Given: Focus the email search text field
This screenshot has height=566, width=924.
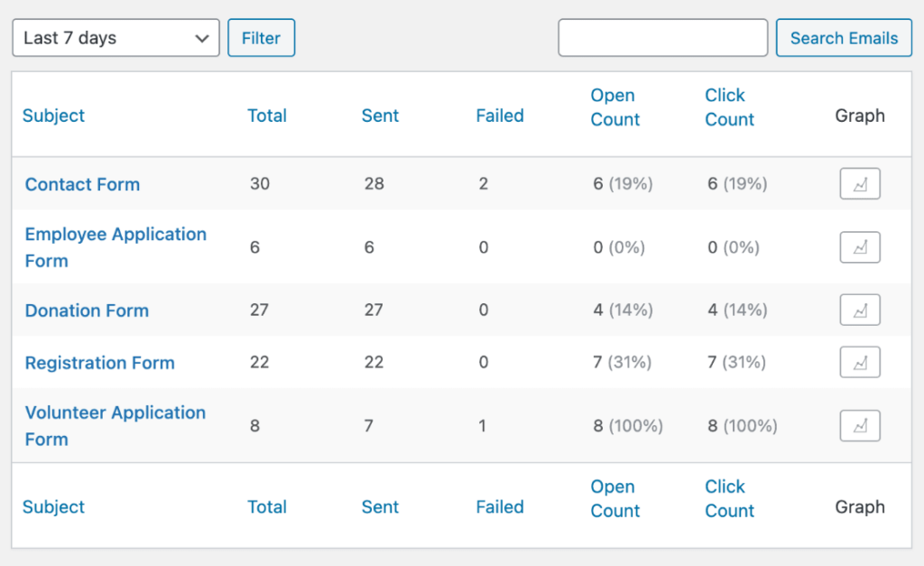Looking at the screenshot, I should click(x=663, y=38).
